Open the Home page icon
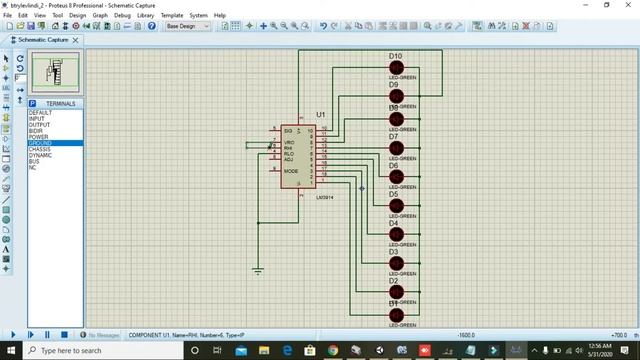The height and width of the screenshot is (360, 640). (55, 26)
